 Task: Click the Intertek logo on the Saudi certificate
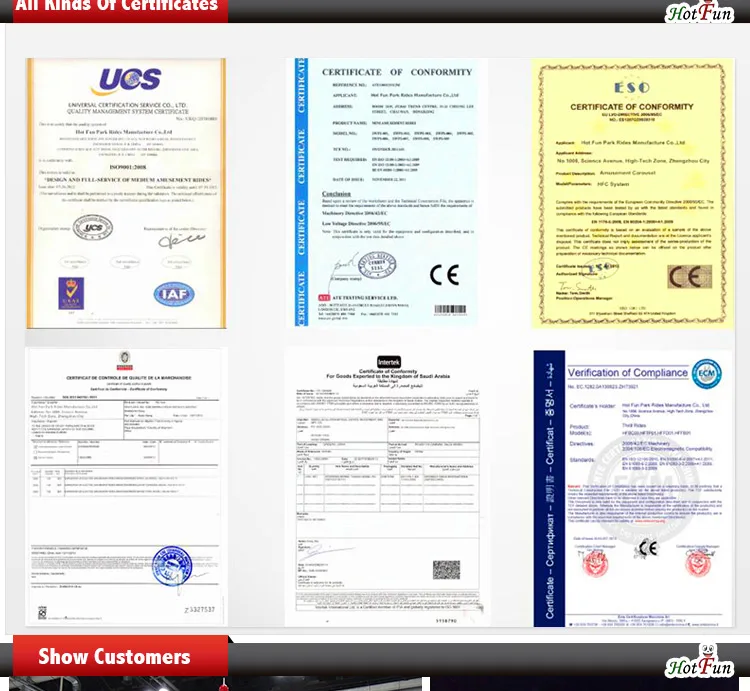pos(389,362)
